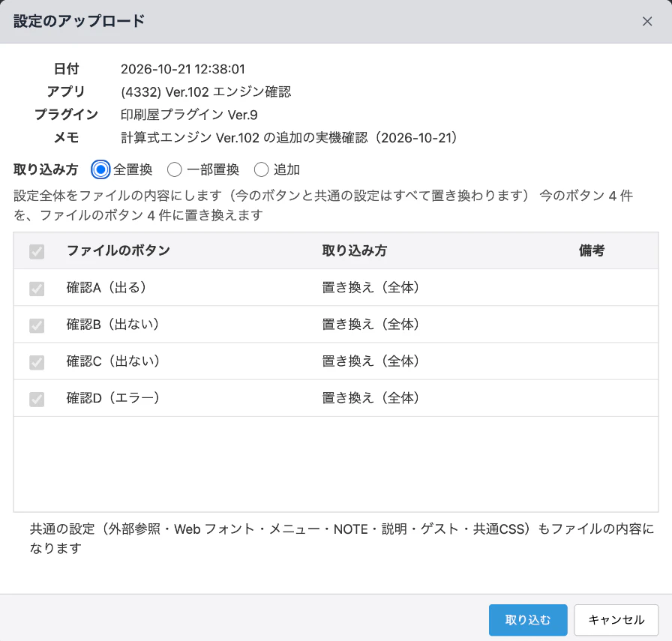Image resolution: width=672 pixels, height=641 pixels.
Task: Click the 取り込み方 column header
Action: (355, 250)
